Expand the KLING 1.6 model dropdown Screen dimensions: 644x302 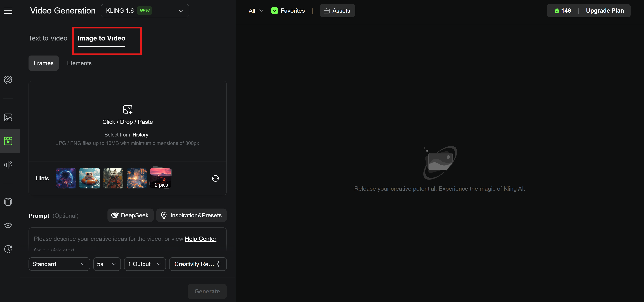tap(145, 11)
